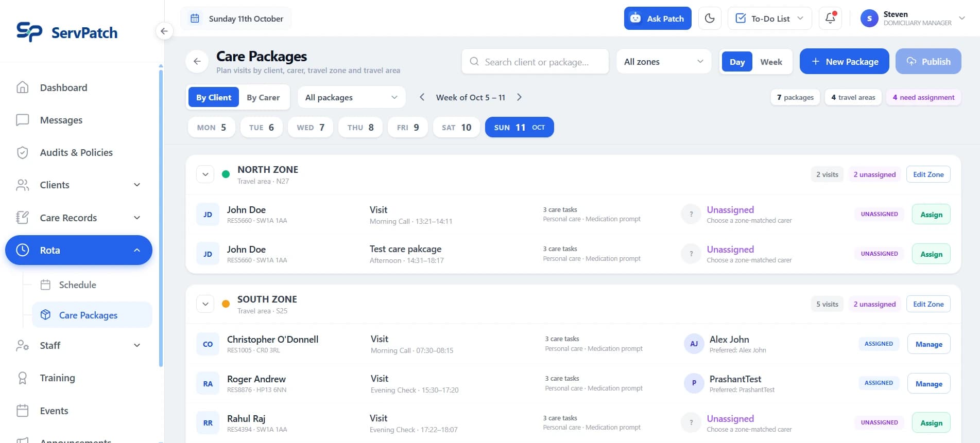The image size is (980, 443).
Task: Open the All zones dropdown
Action: [664, 62]
